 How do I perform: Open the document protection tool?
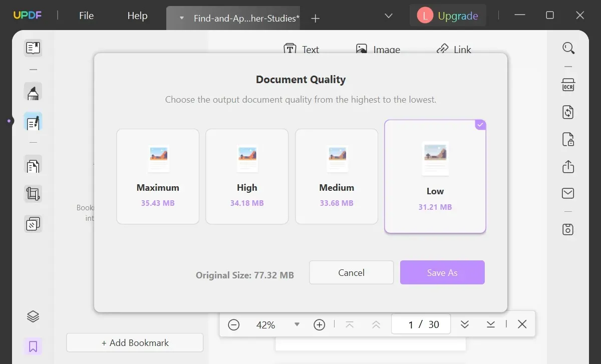(568, 140)
